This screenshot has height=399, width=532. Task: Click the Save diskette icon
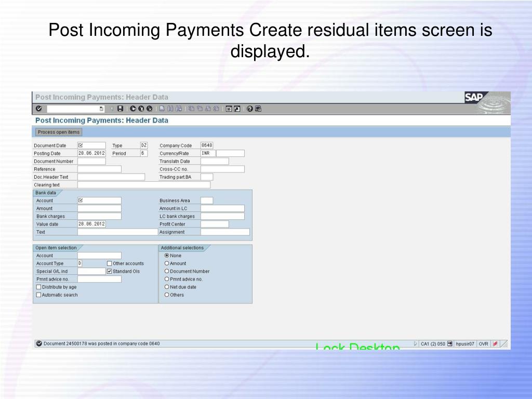click(x=120, y=109)
